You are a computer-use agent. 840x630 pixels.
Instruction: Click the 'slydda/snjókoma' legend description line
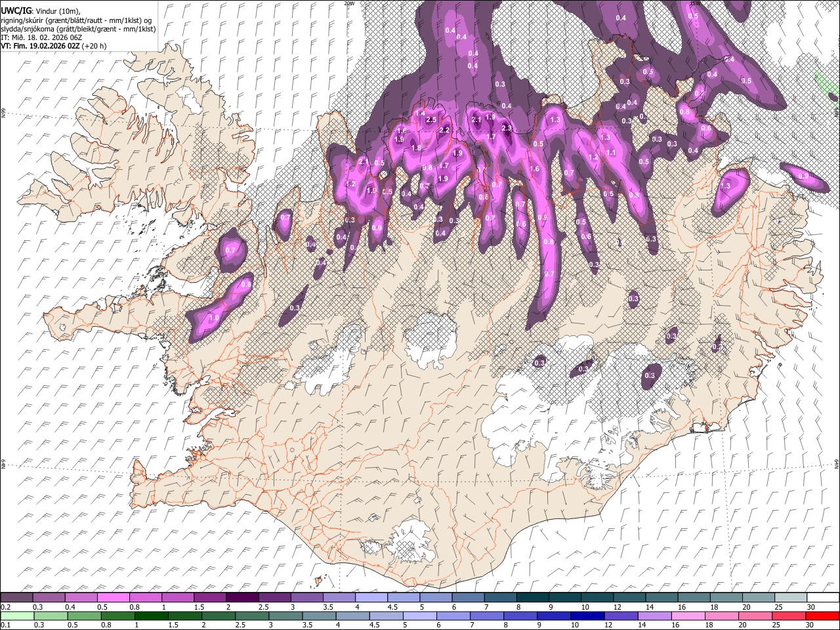(x=77, y=29)
